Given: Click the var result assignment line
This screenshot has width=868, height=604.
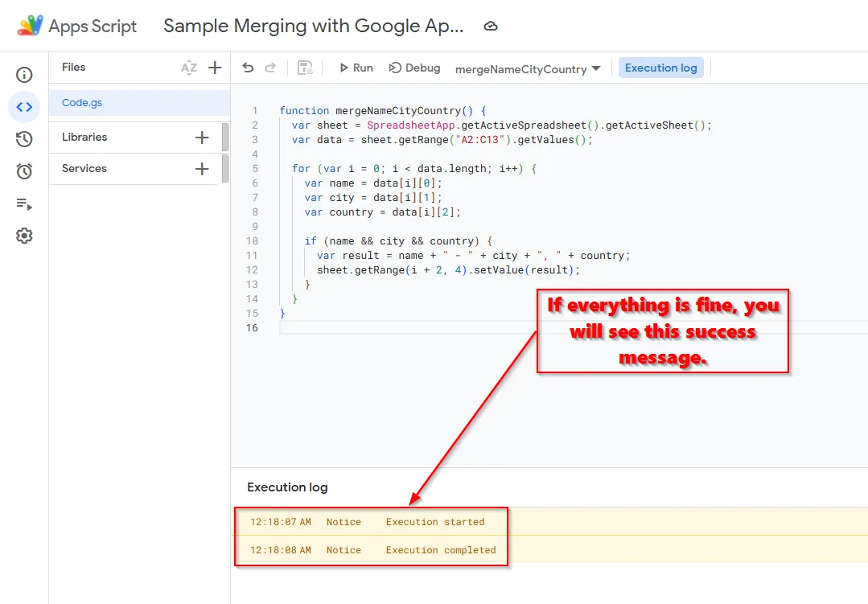Looking at the screenshot, I should point(473,255).
